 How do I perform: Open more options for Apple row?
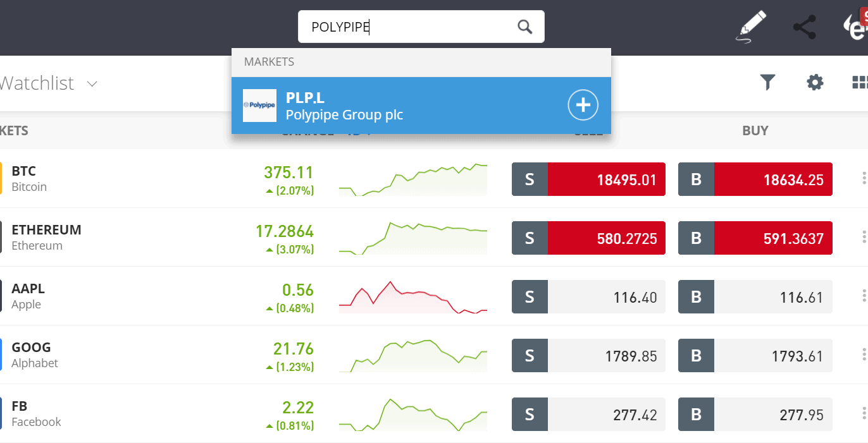pyautogui.click(x=864, y=296)
